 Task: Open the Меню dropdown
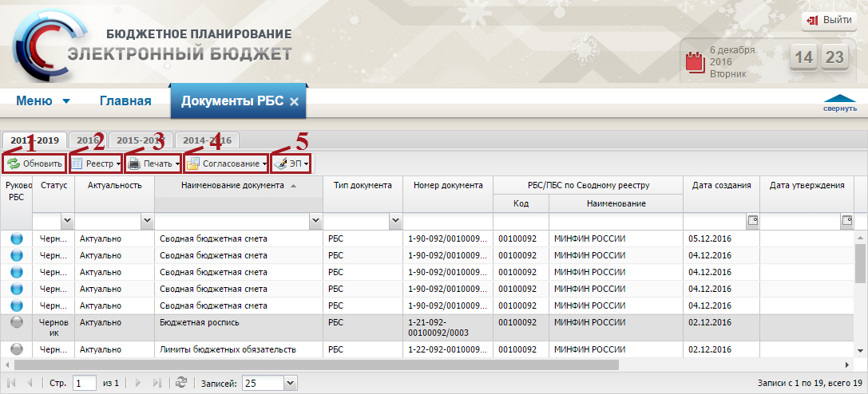click(43, 101)
